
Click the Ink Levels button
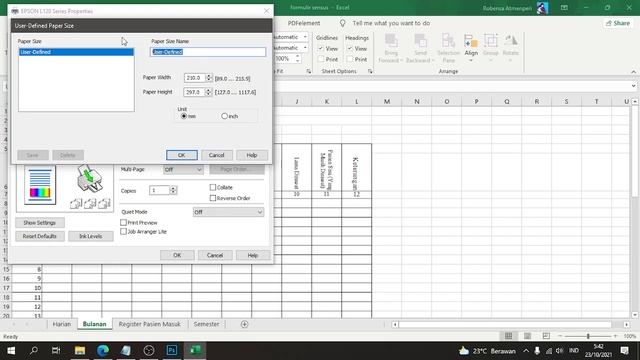(91, 236)
